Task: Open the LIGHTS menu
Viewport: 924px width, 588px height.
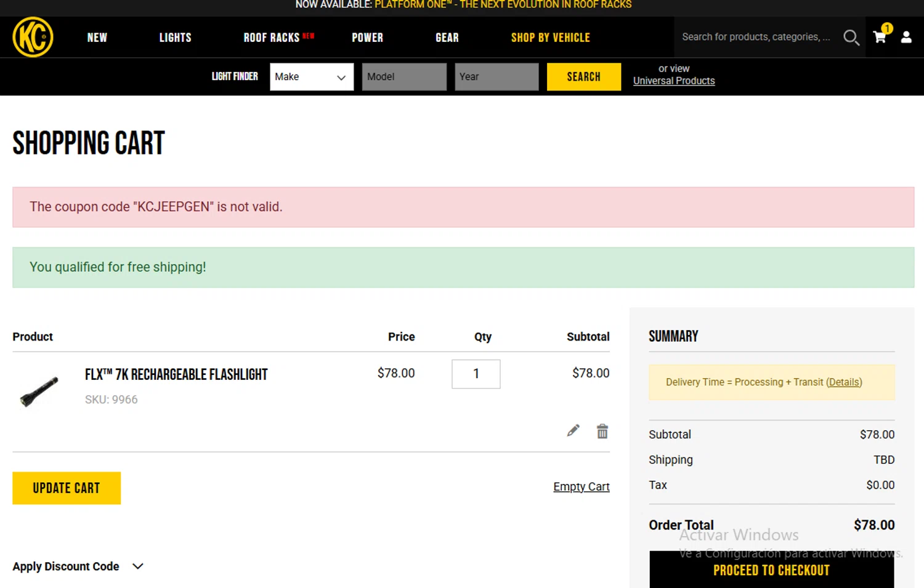Action: coord(176,38)
